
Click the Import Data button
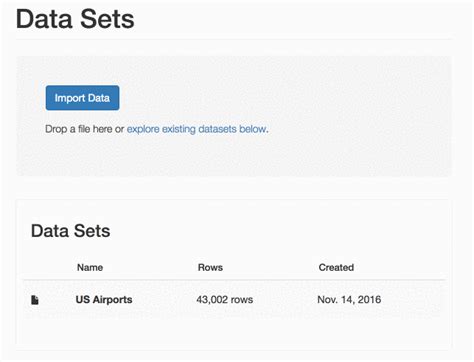[82, 98]
